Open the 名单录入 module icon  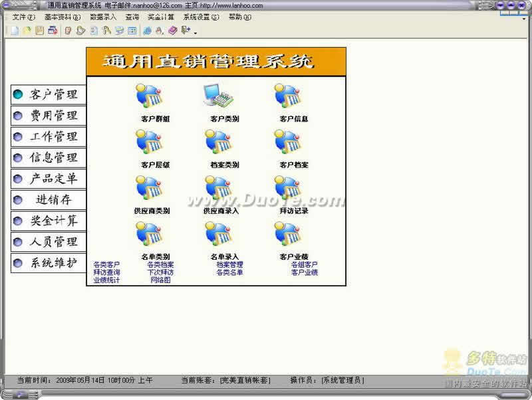point(219,234)
